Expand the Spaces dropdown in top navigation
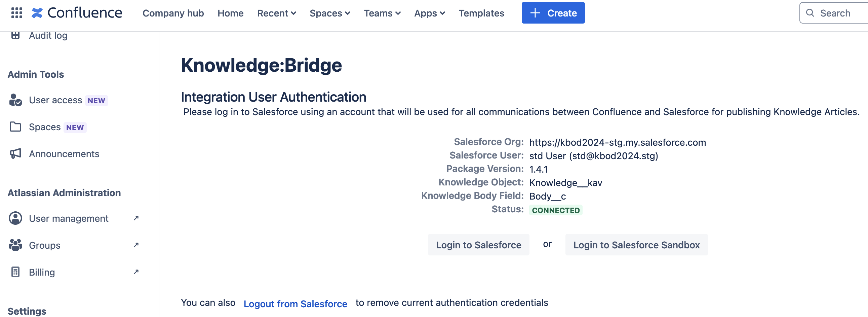The width and height of the screenshot is (868, 317). click(x=329, y=13)
